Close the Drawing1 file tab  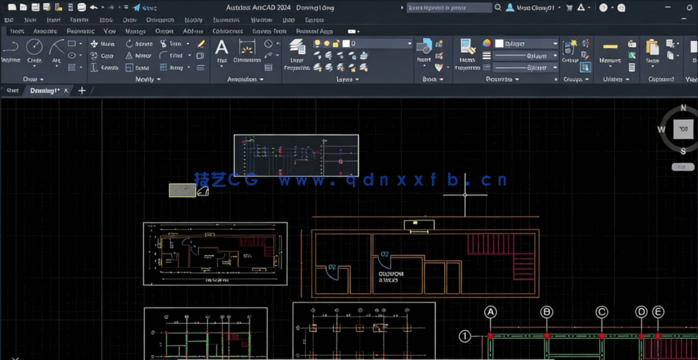(66, 90)
